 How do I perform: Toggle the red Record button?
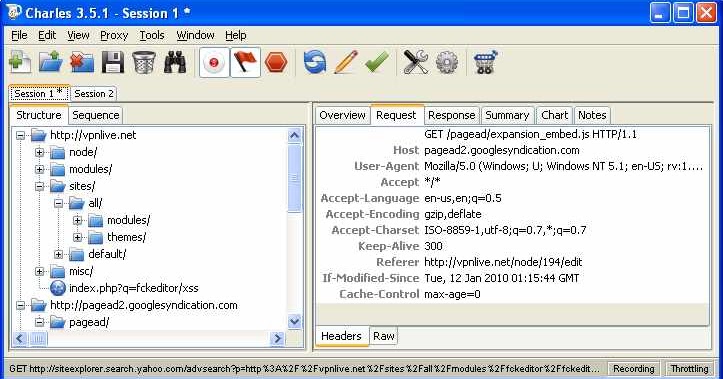coord(214,62)
